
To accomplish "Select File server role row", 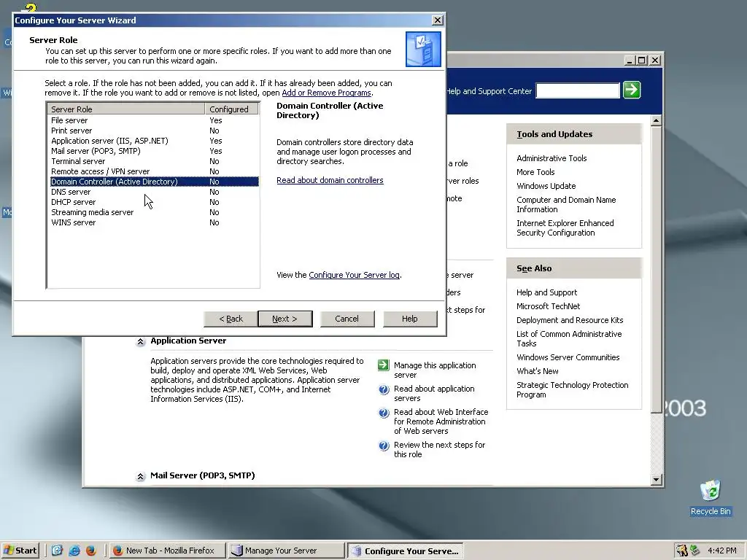I will pyautogui.click(x=155, y=120).
